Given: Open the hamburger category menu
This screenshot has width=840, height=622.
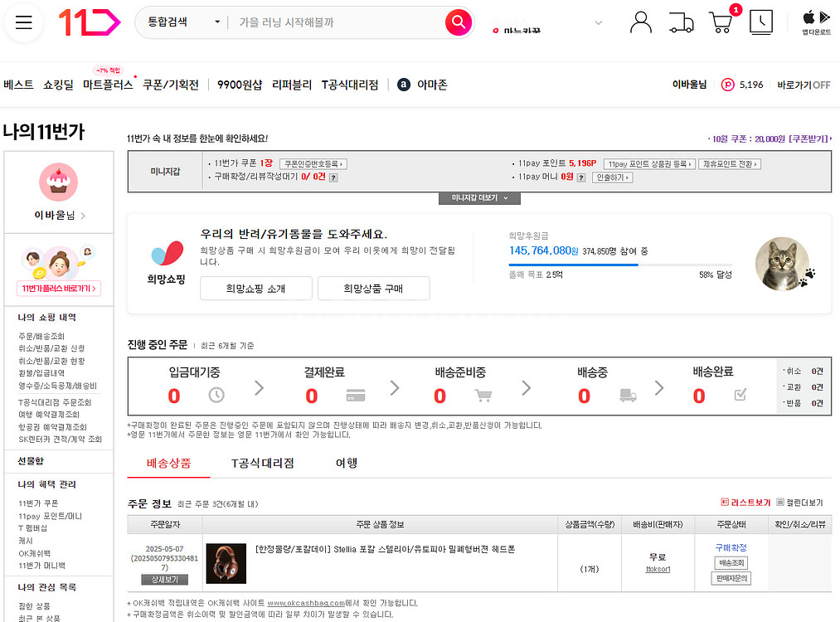Looking at the screenshot, I should [23, 22].
